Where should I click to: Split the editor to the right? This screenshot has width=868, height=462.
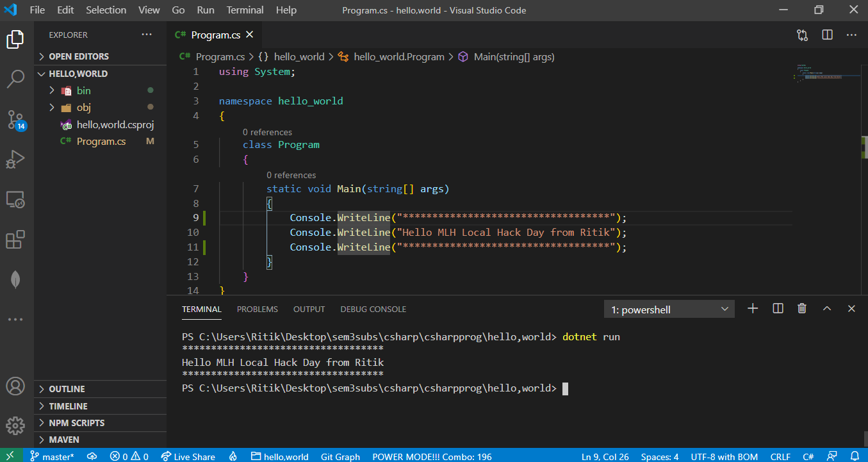[x=828, y=35]
